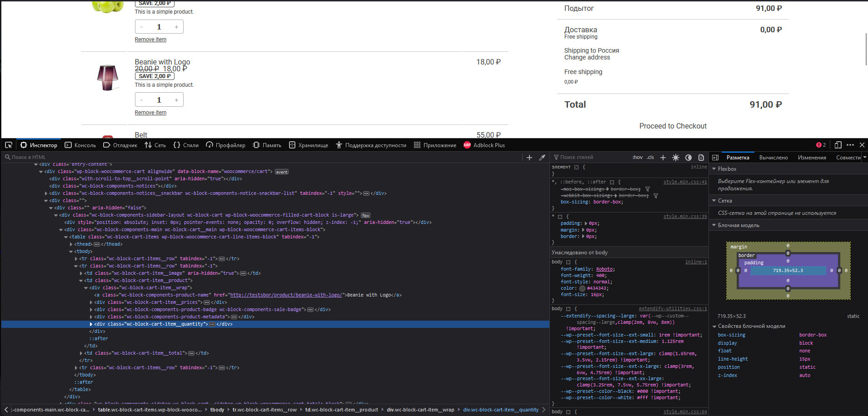
Task: Click the body color #434343 swatch
Action: [x=582, y=288]
